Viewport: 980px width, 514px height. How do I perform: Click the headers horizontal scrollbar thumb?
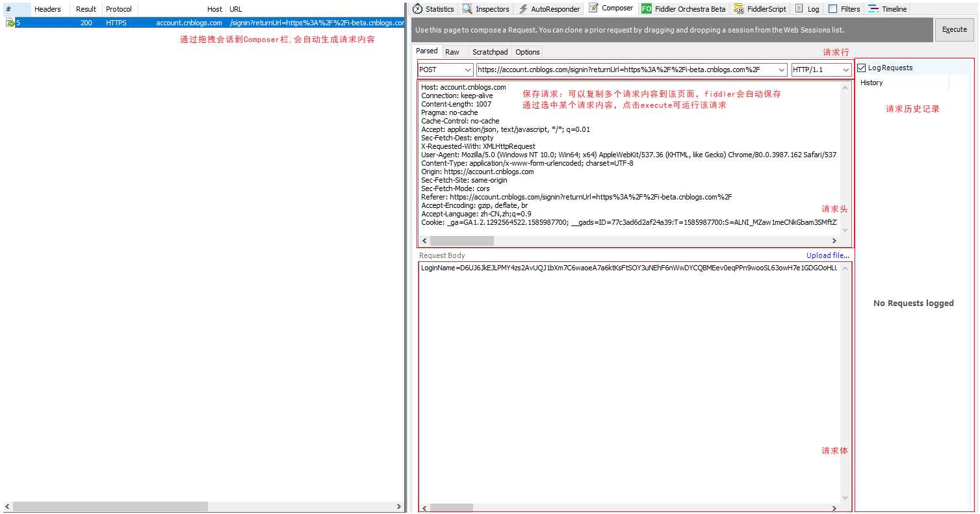point(462,240)
